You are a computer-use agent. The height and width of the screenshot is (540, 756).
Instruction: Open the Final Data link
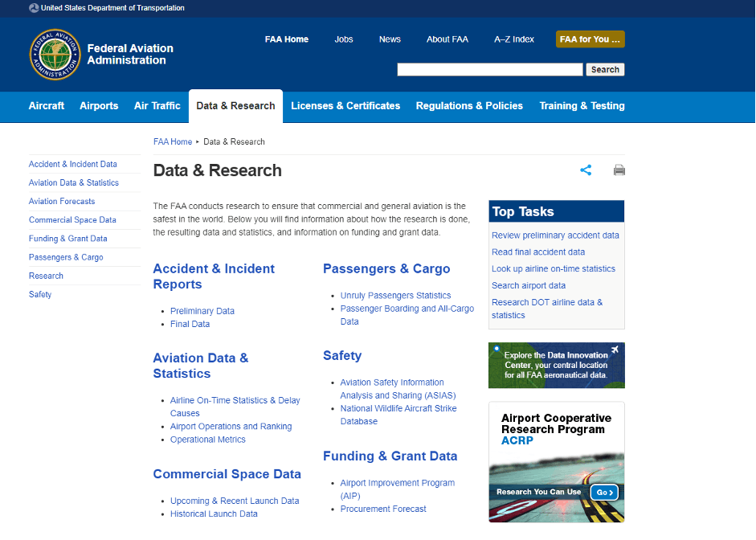[190, 324]
